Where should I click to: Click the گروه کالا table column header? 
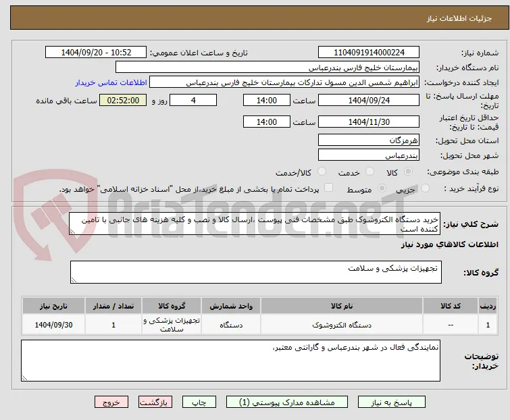(x=172, y=306)
